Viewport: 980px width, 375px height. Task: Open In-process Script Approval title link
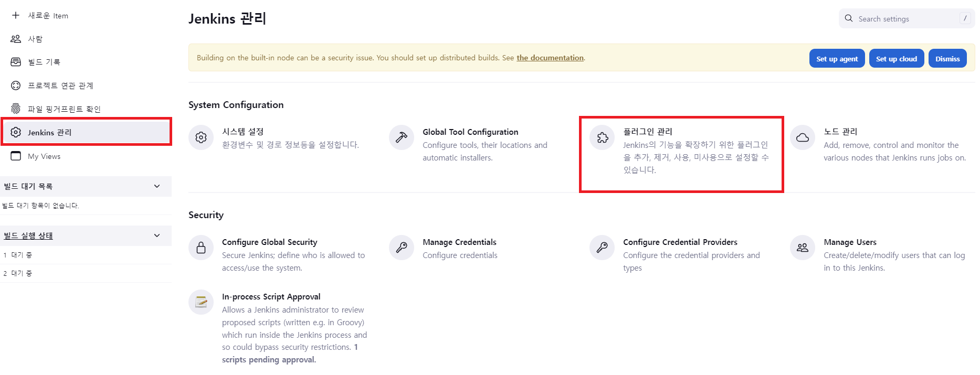(271, 297)
